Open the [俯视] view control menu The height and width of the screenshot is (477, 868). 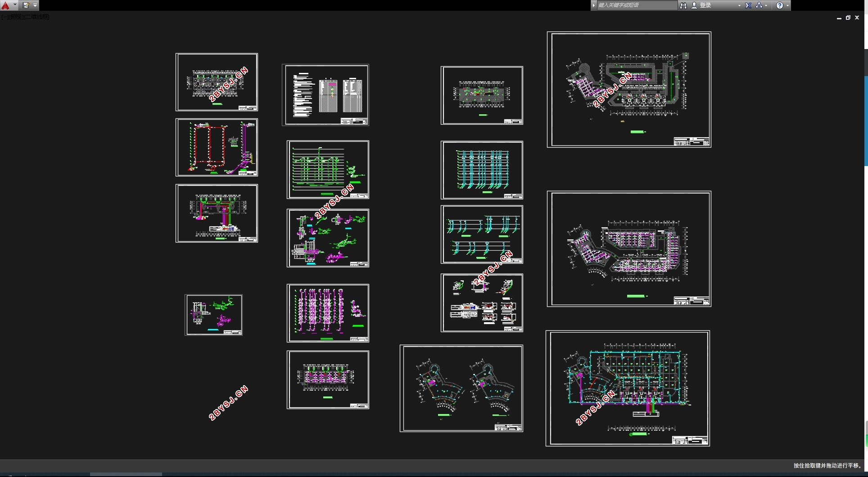(16, 17)
